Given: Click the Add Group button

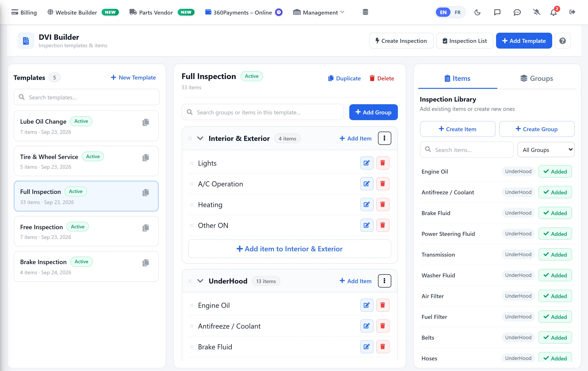Looking at the screenshot, I should pyautogui.click(x=373, y=112).
